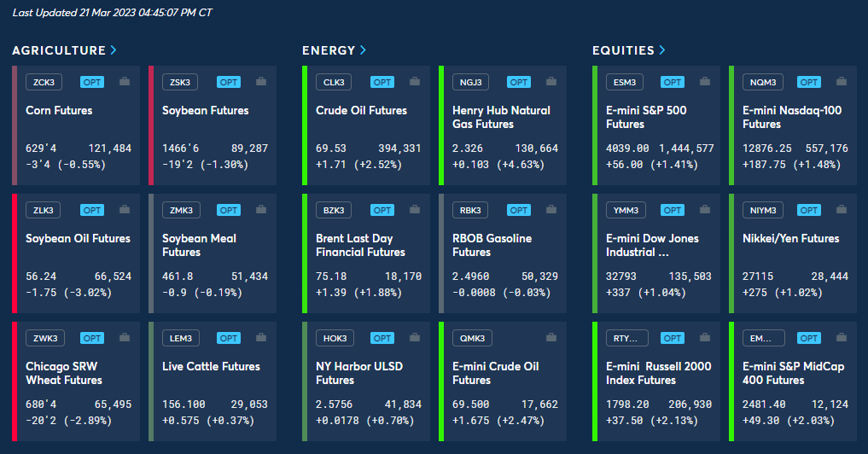Screen dimensions: 868x454
Task: Open OPT options for Henry Hub Natural Gas
Action: 519,82
